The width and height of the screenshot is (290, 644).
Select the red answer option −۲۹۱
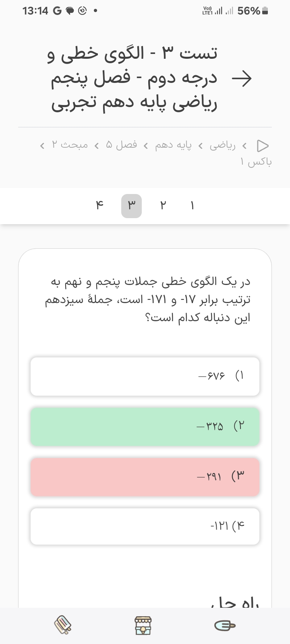pyautogui.click(x=145, y=477)
